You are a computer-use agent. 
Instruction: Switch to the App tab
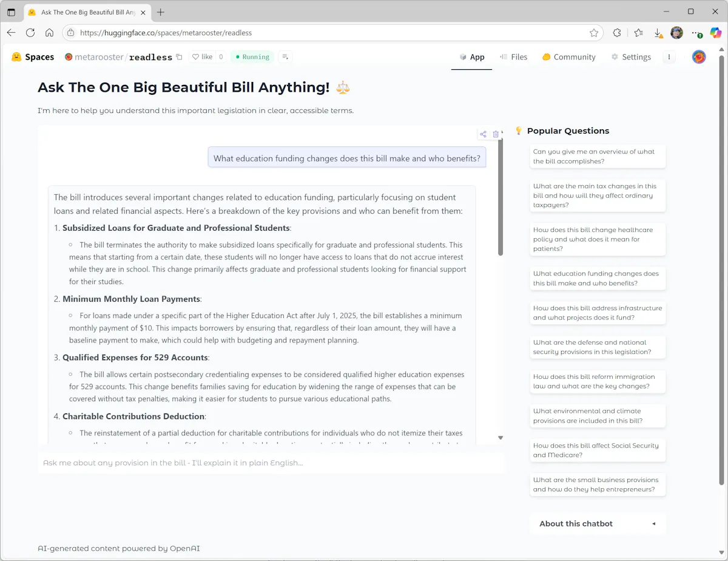click(x=471, y=57)
